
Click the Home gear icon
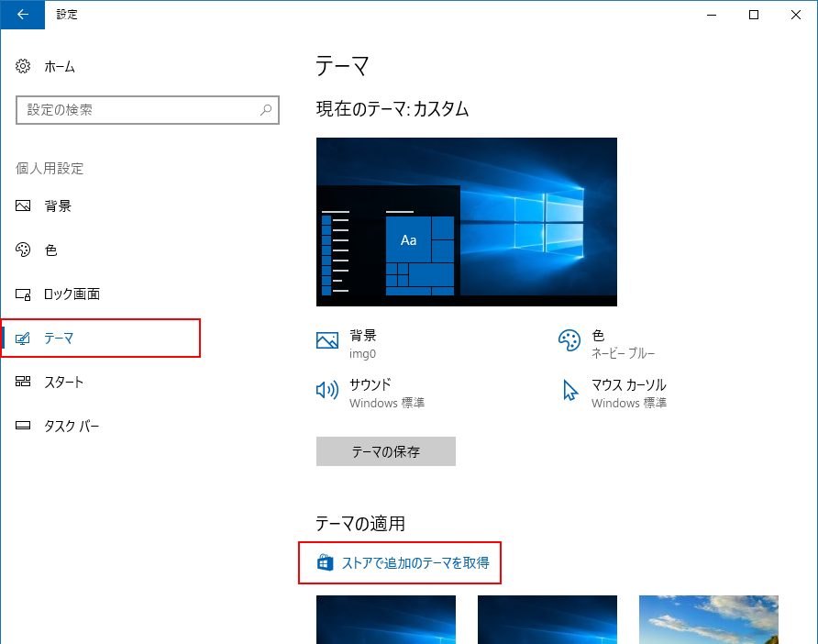23,66
